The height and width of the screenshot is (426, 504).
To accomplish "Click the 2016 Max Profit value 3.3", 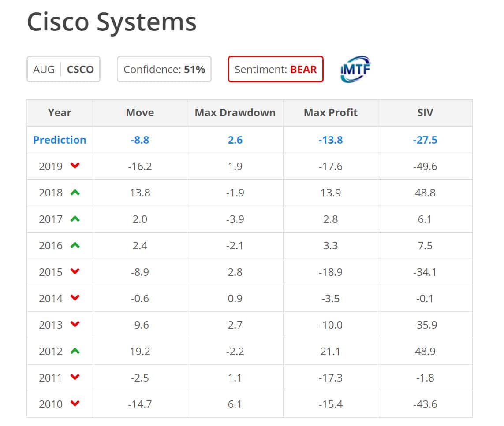I will coord(331,245).
